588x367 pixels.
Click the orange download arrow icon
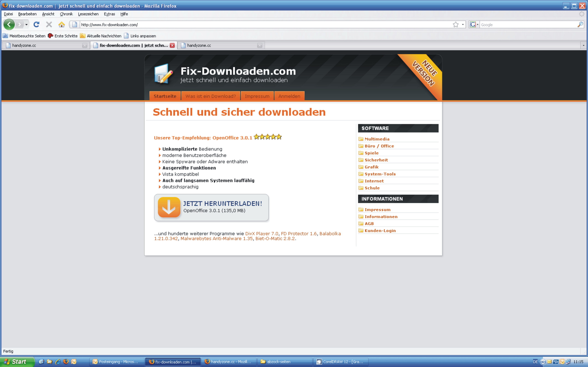[x=169, y=207]
